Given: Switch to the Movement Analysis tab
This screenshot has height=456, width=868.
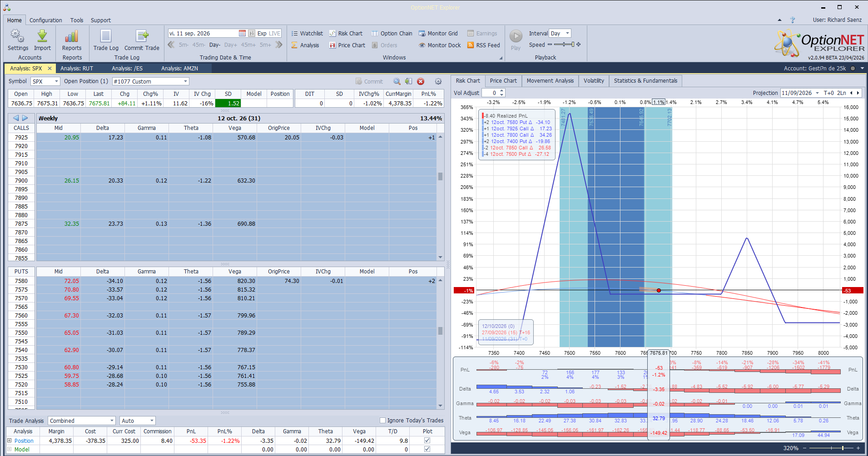Looking at the screenshot, I should (x=550, y=80).
